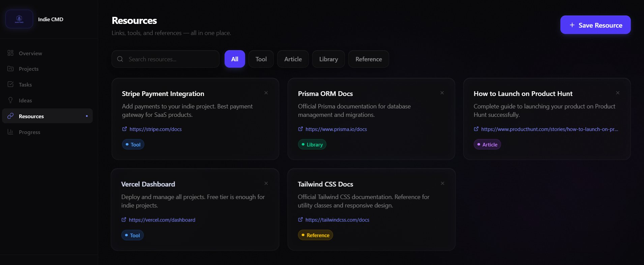Navigate to Ideas section
Viewport: 644px width, 265px height.
pos(47,100)
